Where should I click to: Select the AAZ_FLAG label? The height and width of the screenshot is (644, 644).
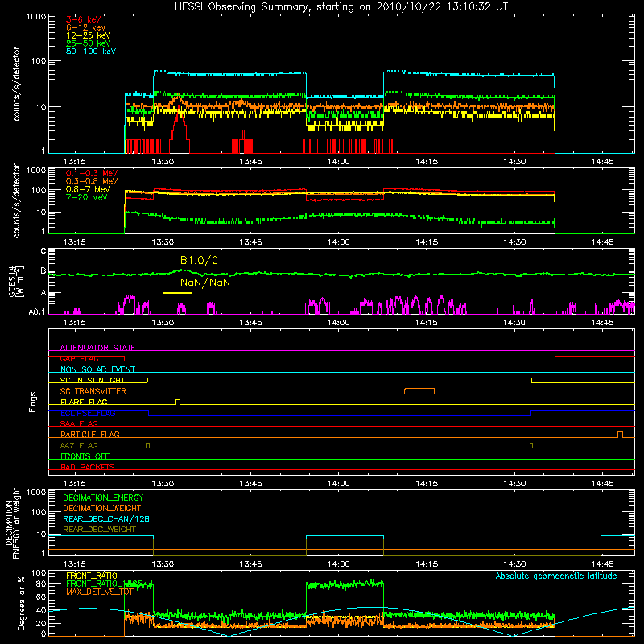click(x=79, y=445)
